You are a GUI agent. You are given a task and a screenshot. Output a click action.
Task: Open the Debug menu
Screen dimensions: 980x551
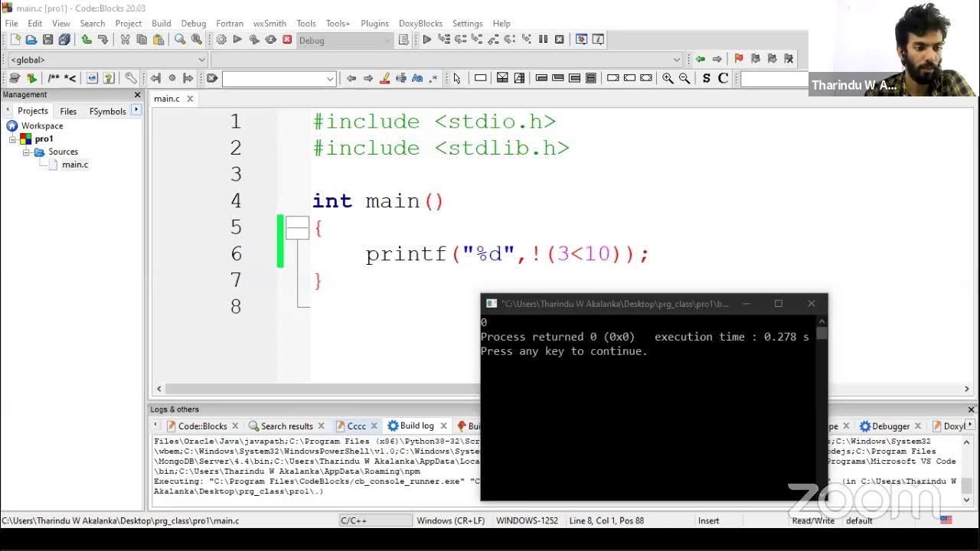coord(193,24)
